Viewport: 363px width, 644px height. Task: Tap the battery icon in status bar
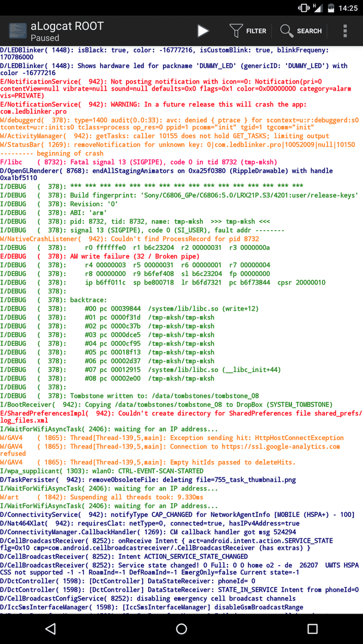point(330,8)
